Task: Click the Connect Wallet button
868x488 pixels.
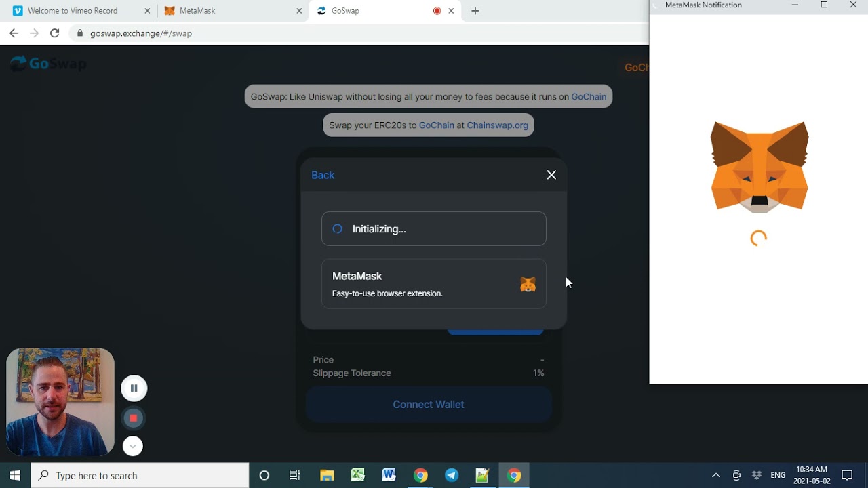Action: tap(429, 405)
